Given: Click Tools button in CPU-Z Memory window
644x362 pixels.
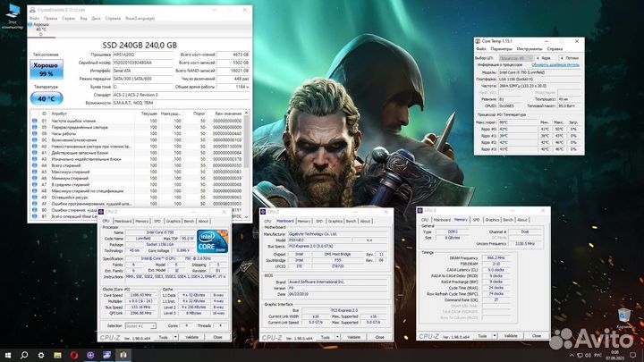Looking at the screenshot, I should (x=482, y=336).
